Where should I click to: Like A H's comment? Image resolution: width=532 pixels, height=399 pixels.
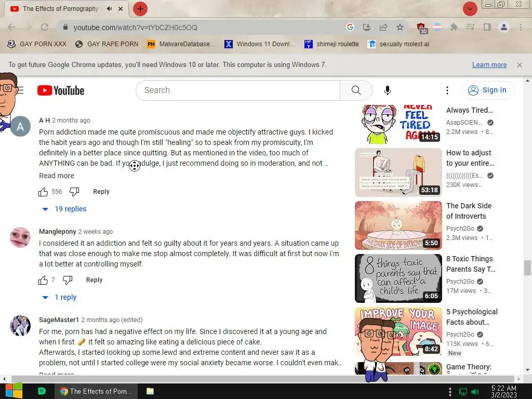pos(43,192)
